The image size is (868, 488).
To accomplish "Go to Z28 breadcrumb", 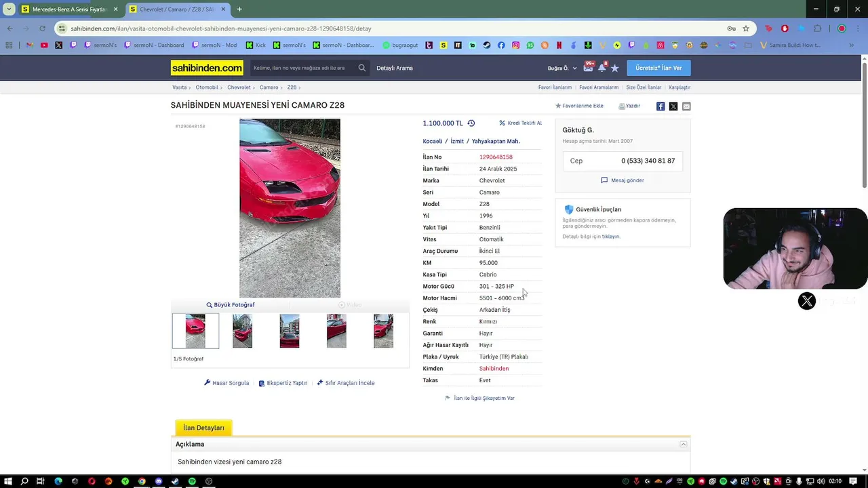I will 292,87.
